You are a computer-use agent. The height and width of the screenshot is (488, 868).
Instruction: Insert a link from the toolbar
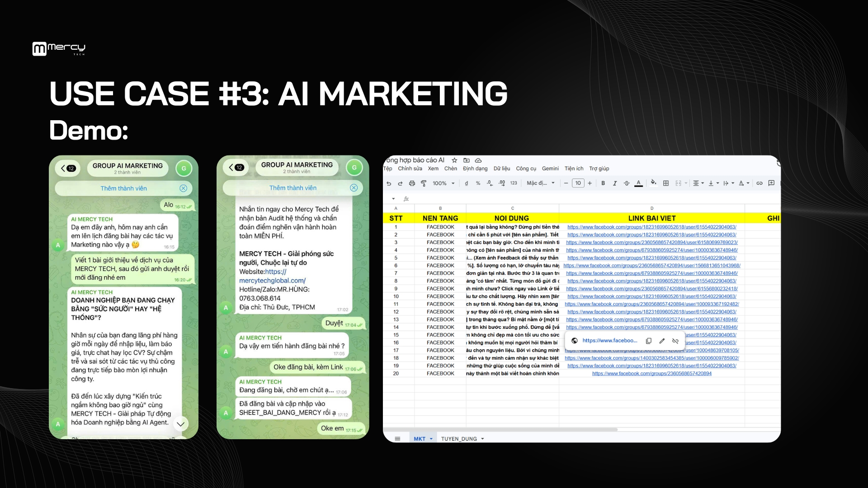[759, 183]
